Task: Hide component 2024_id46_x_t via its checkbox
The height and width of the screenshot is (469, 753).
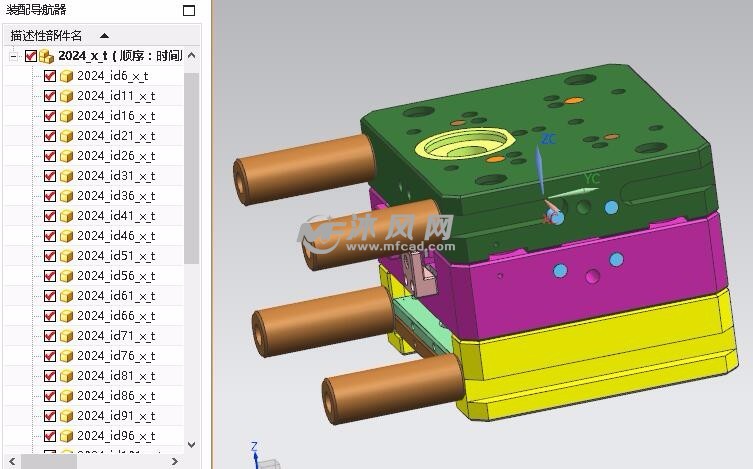Action: [x=50, y=236]
